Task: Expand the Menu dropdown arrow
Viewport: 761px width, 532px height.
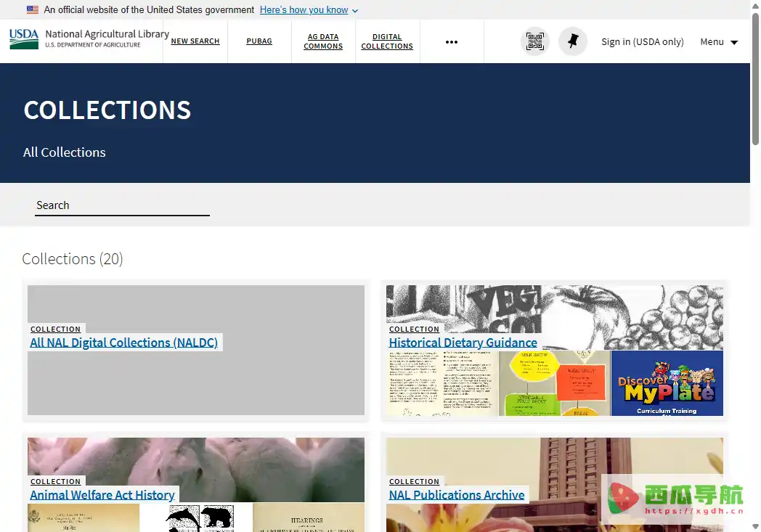Action: click(x=734, y=43)
